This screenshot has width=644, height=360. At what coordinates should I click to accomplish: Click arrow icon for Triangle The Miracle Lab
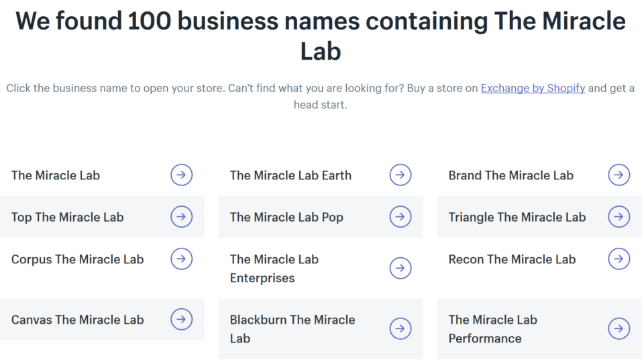(x=619, y=217)
